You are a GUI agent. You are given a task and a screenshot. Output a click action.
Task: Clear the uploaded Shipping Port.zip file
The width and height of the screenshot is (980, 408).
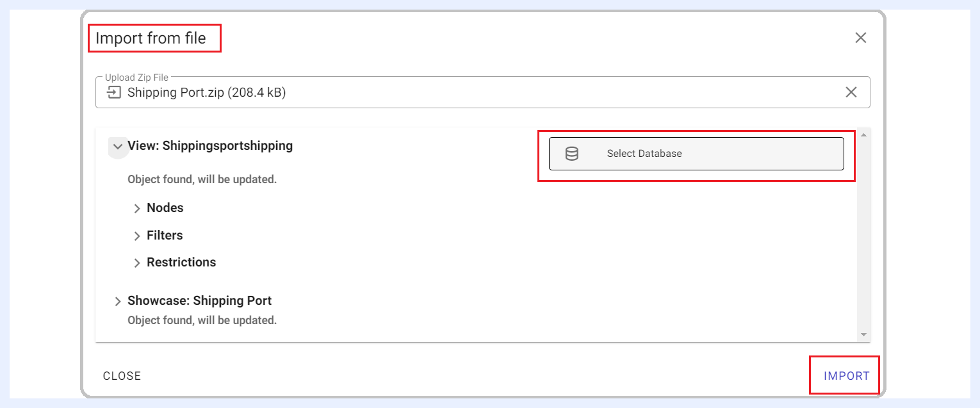(851, 92)
